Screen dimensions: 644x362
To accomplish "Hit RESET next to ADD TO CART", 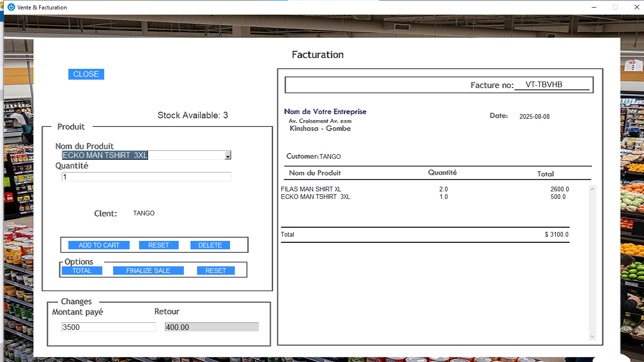I will [x=158, y=245].
